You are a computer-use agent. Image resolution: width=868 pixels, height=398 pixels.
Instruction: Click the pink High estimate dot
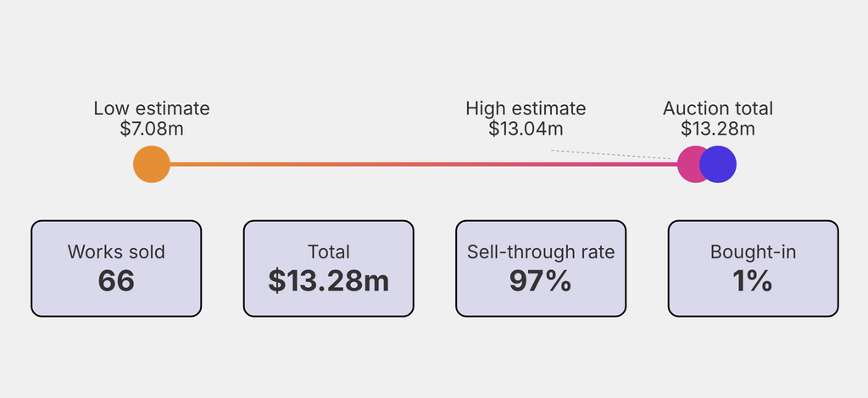tap(690, 164)
